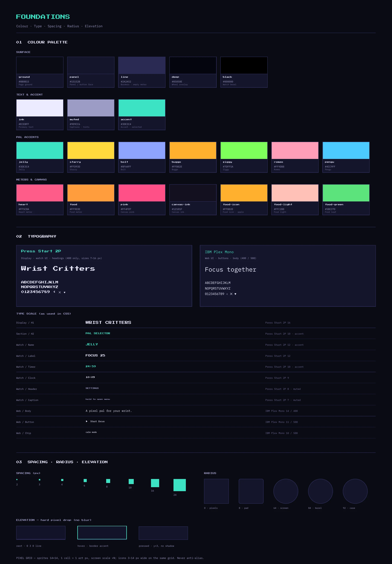Click the rest elevation sample box
This screenshot has width=392, height=564.
pos(41,533)
